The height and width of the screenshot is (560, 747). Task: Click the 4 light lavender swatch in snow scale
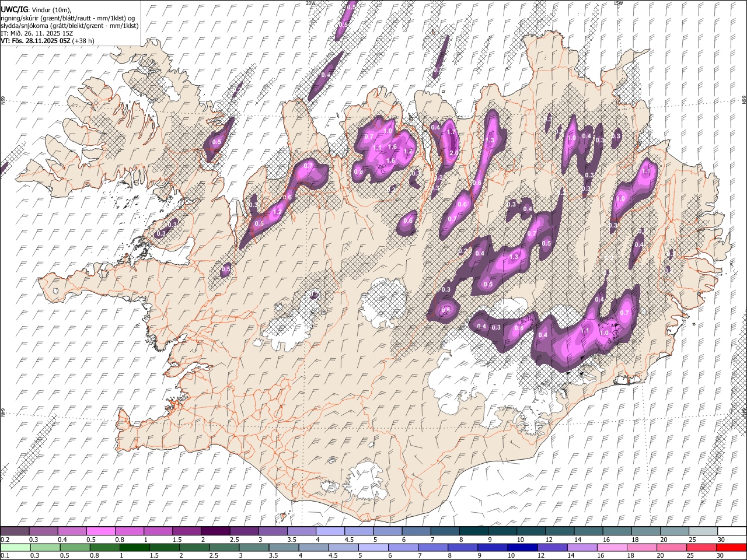click(x=330, y=531)
